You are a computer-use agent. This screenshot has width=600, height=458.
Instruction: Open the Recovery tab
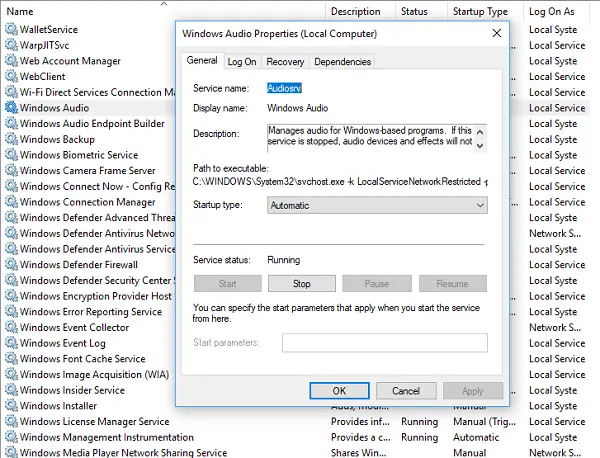285,62
